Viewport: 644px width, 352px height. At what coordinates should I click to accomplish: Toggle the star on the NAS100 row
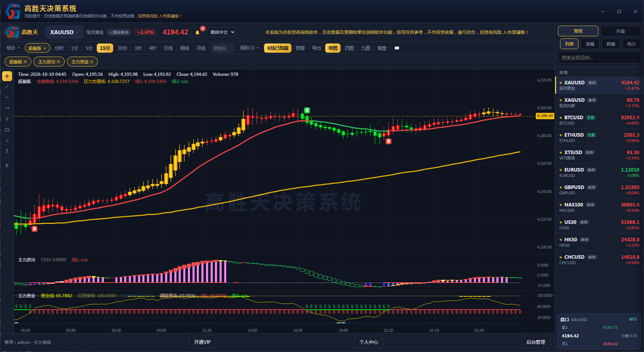point(561,205)
